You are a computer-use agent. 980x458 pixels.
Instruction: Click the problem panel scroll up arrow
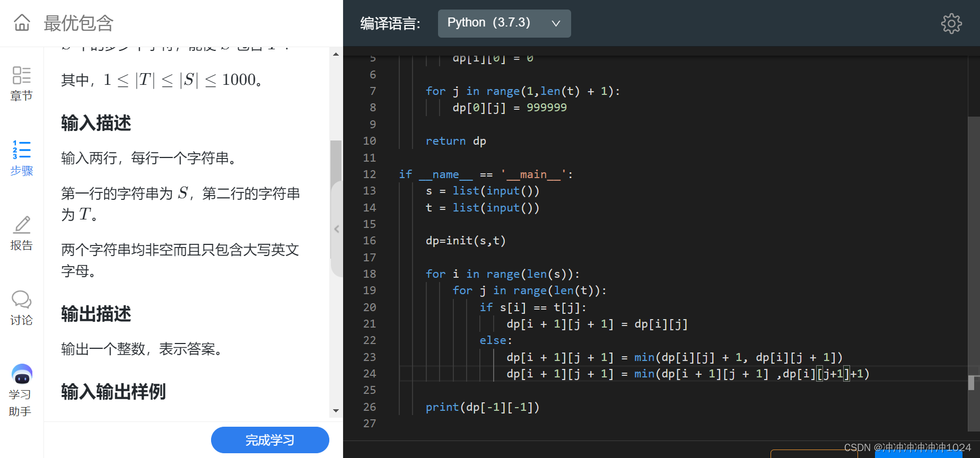(336, 54)
